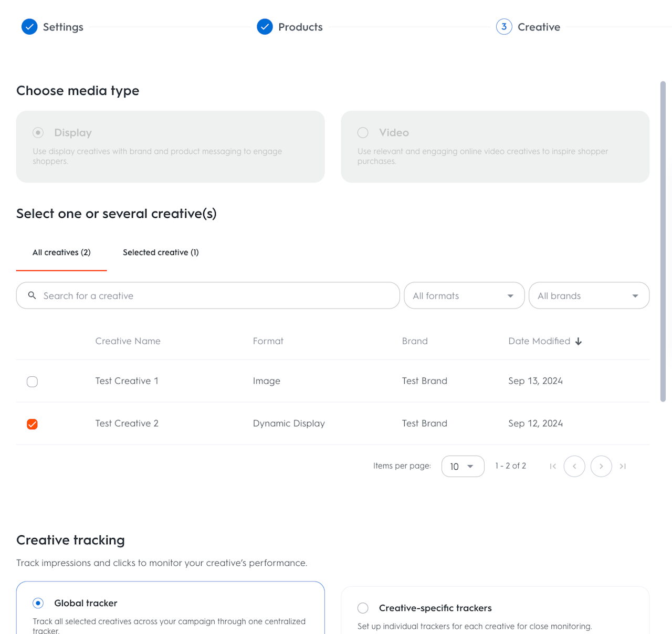Uncheck the Test Creative 2 checkbox
The image size is (672, 634).
pyautogui.click(x=32, y=424)
